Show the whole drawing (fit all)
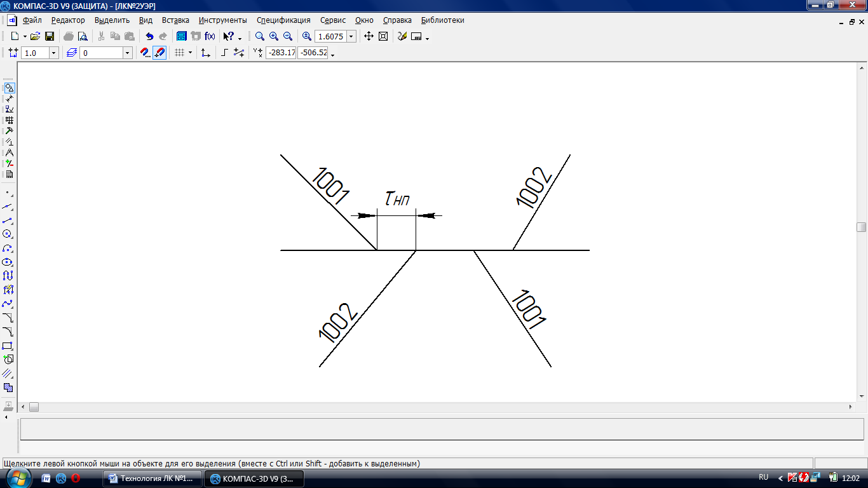The height and width of the screenshot is (488, 868). coord(383,36)
